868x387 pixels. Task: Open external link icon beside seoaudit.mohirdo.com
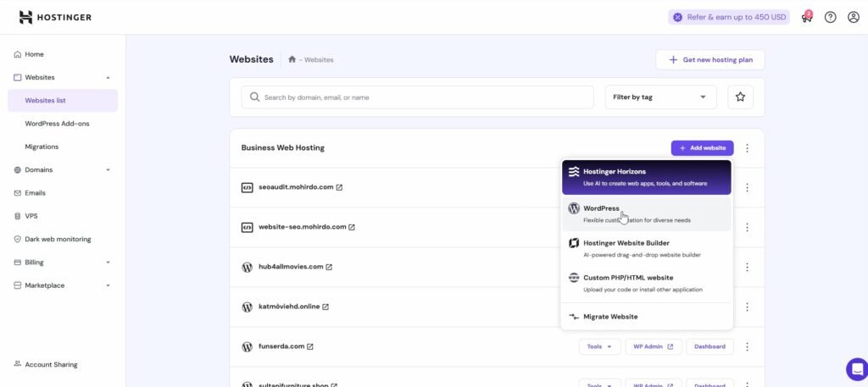[339, 187]
